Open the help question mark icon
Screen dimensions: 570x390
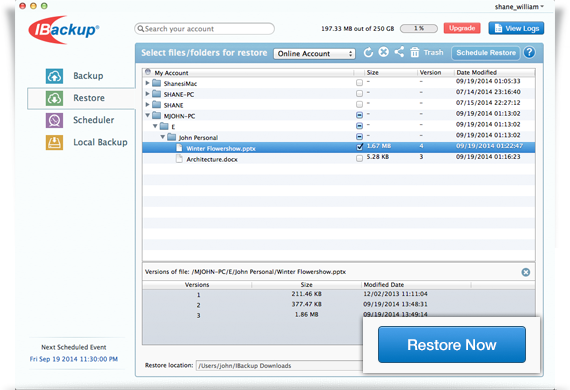coord(529,53)
